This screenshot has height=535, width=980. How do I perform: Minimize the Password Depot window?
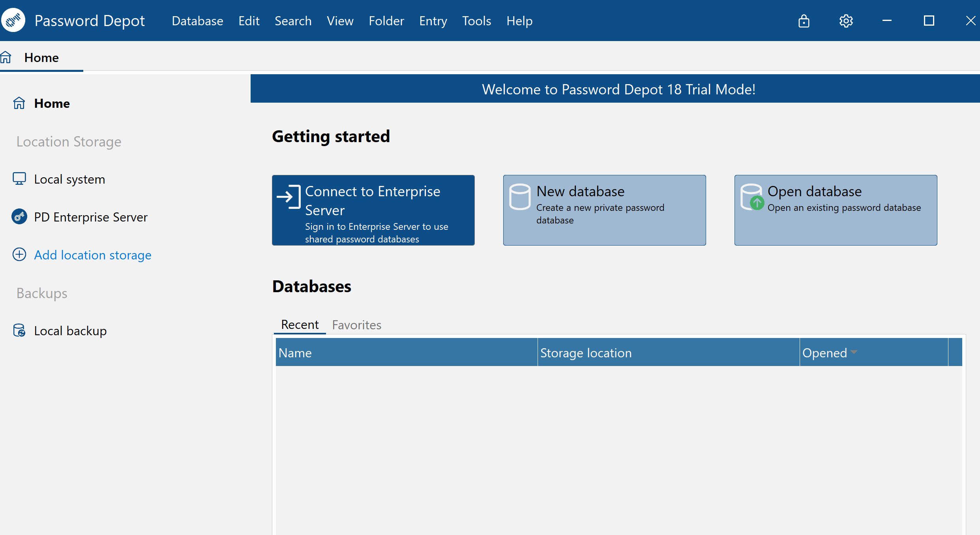tap(887, 21)
